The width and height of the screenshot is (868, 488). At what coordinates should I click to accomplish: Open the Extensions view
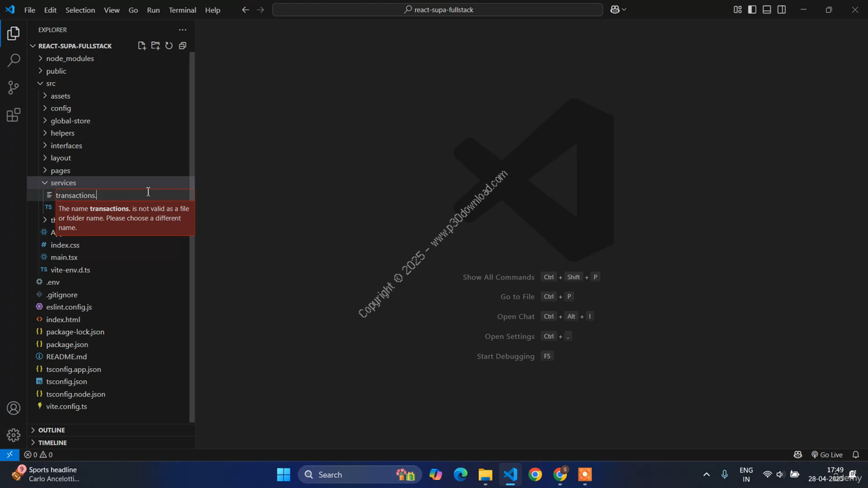14,115
